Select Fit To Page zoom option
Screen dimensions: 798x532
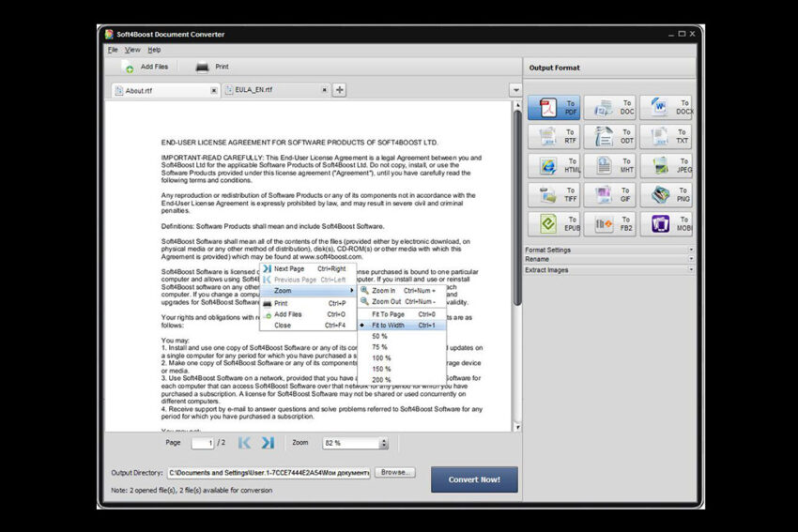[402, 314]
